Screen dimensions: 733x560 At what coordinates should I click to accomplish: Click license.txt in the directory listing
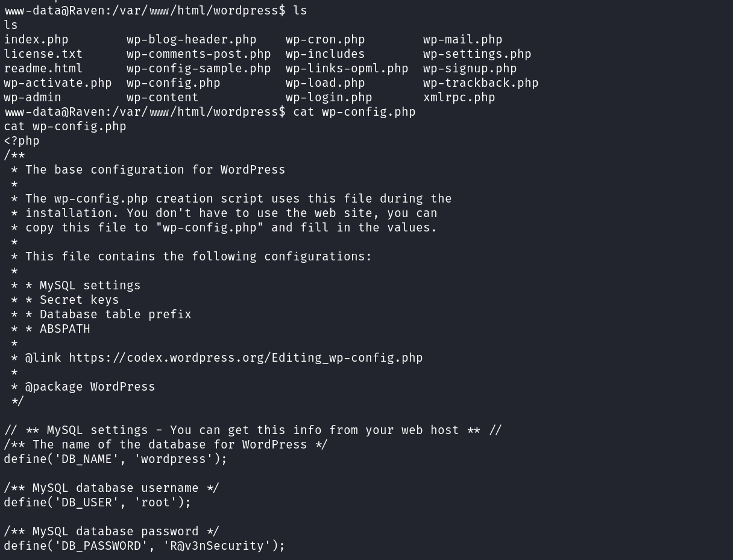click(43, 54)
